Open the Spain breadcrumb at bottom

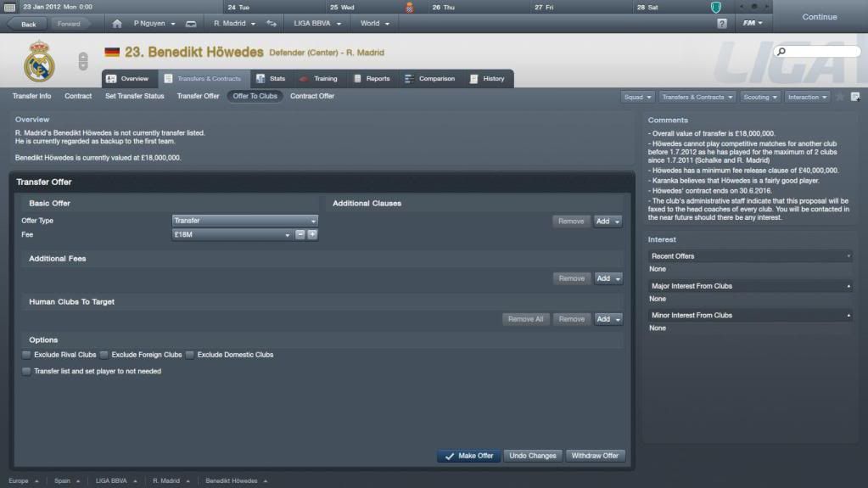click(x=66, y=481)
